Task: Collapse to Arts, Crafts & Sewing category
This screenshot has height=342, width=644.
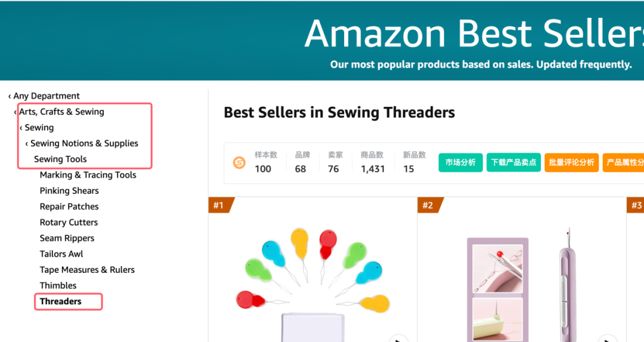Action: pyautogui.click(x=61, y=112)
